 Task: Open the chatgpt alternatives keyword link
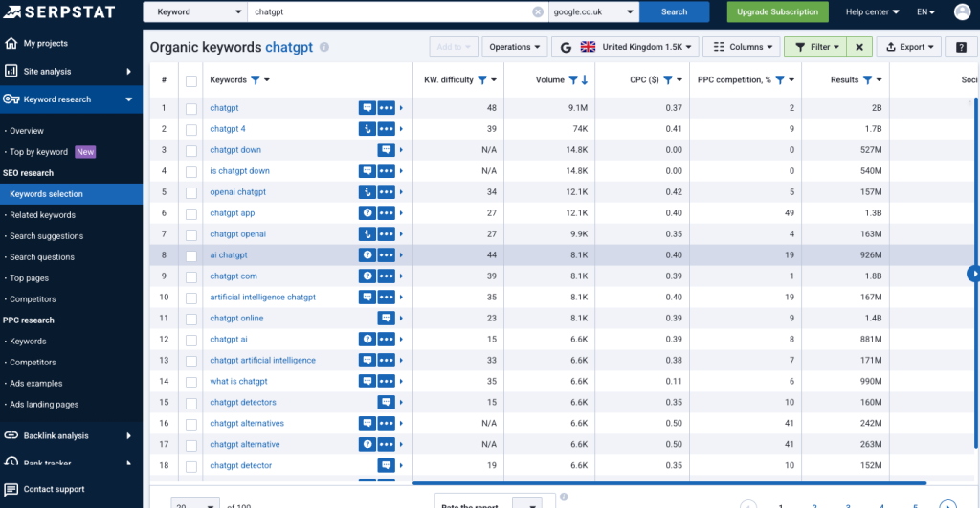click(247, 424)
